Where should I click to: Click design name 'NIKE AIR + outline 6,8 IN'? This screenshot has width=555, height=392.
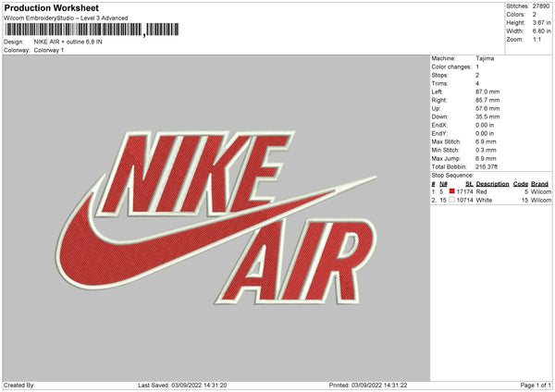(68, 42)
